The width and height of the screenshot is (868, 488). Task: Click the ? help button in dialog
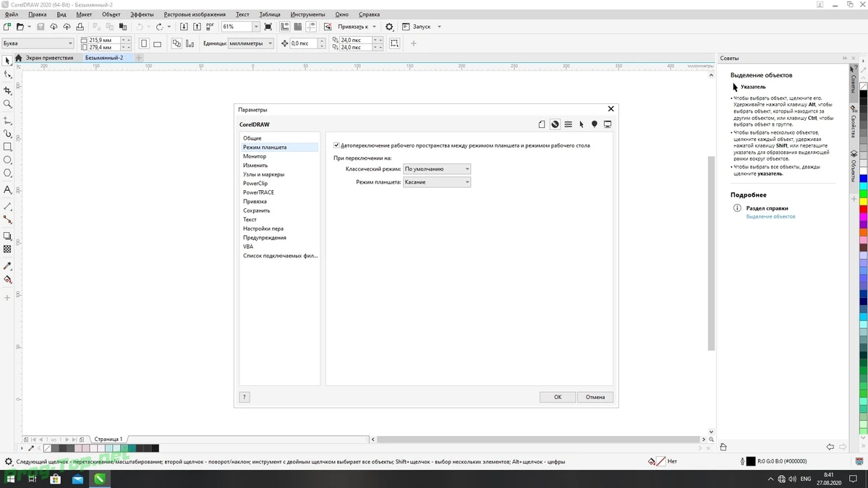(244, 397)
